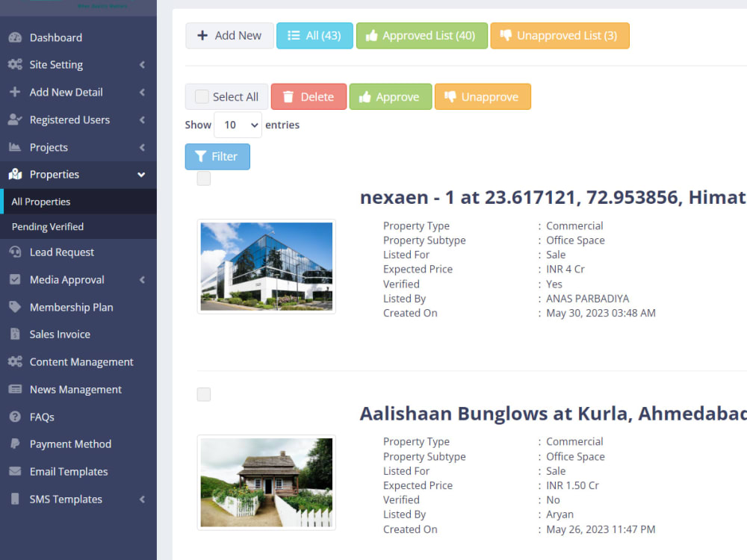Click the Email Templates envelope icon
The width and height of the screenshot is (747, 560).
(x=15, y=471)
